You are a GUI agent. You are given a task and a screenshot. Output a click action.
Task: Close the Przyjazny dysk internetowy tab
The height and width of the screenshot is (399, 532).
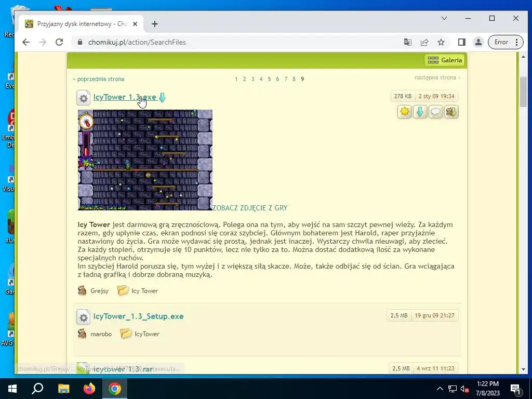tap(135, 24)
